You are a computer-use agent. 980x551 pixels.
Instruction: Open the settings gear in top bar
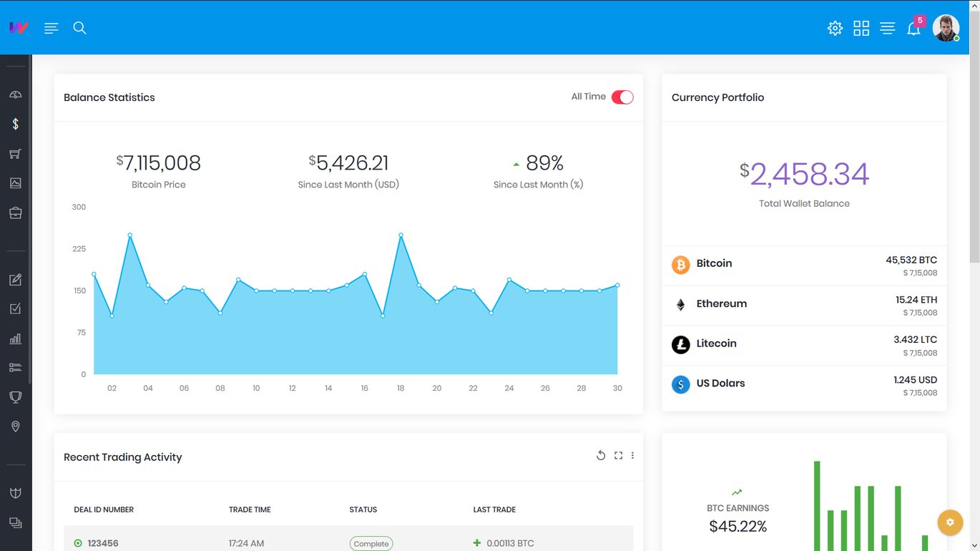pyautogui.click(x=835, y=28)
